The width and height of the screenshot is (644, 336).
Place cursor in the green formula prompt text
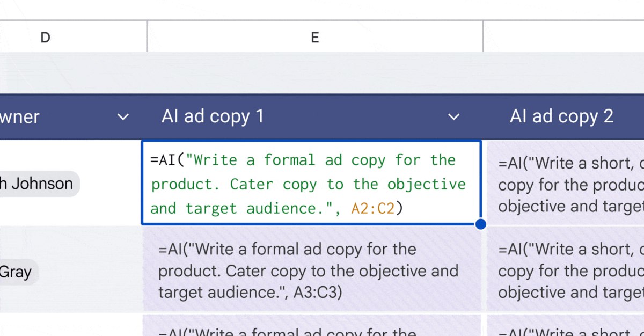click(308, 184)
